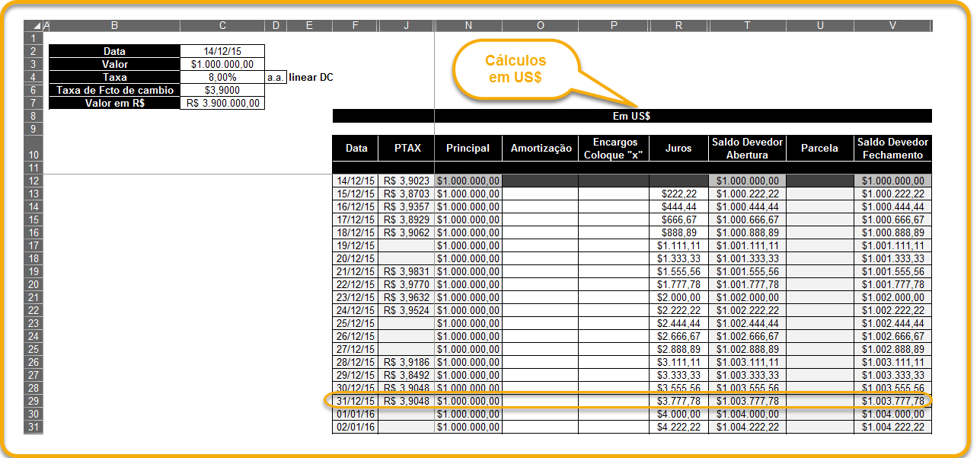Click Saldo Devedor Fechamento value $1.002.222,22
This screenshot has height=458, width=980.
[892, 310]
